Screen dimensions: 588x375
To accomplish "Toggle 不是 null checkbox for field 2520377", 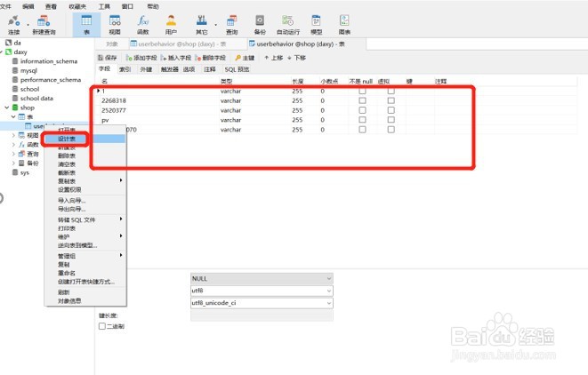I will (x=362, y=110).
